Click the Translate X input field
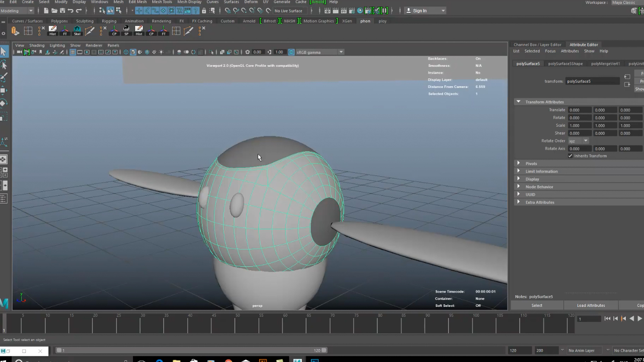Image resolution: width=644 pixels, height=362 pixels. click(579, 110)
